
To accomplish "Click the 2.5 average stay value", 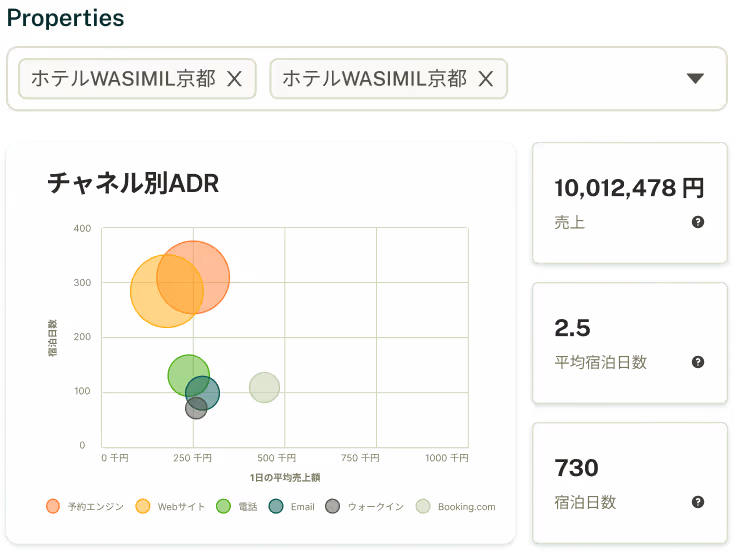I will (572, 328).
